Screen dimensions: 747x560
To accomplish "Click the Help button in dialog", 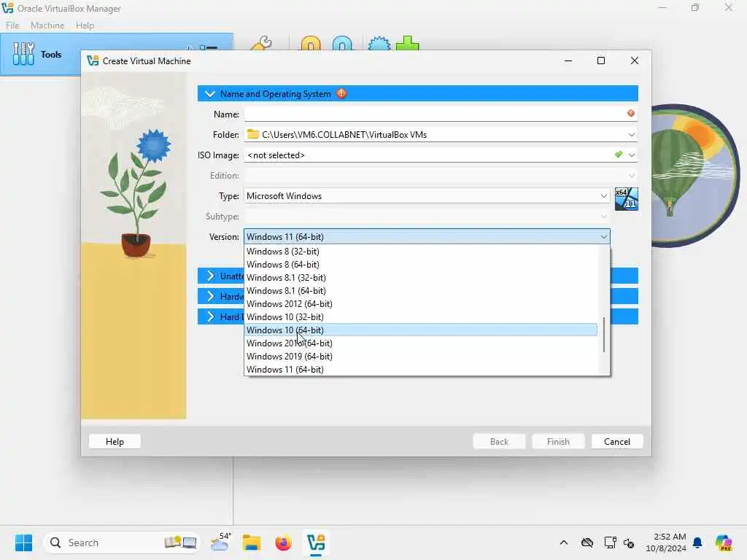I will pyautogui.click(x=115, y=441).
